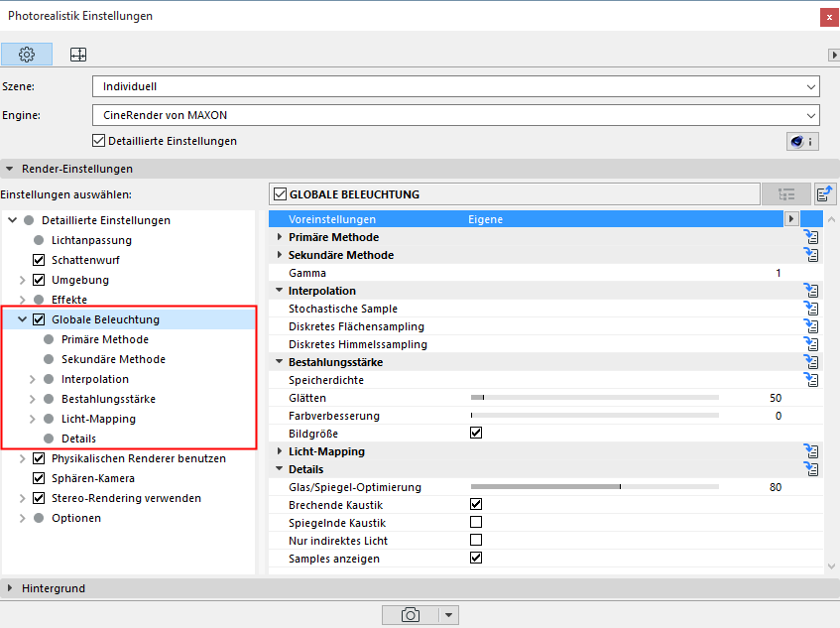840x628 pixels.
Task: Uncheck Schattenwurf in the tree
Action: tap(39, 260)
